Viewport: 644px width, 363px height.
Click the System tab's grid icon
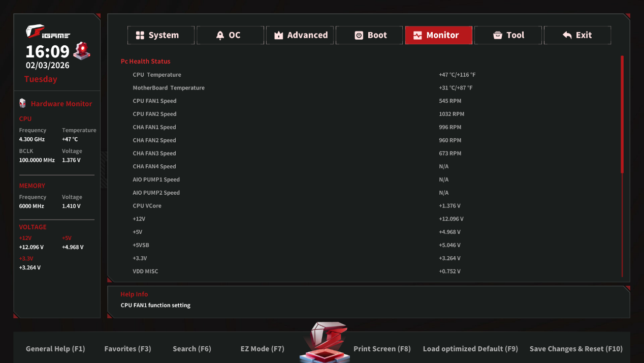(x=140, y=35)
